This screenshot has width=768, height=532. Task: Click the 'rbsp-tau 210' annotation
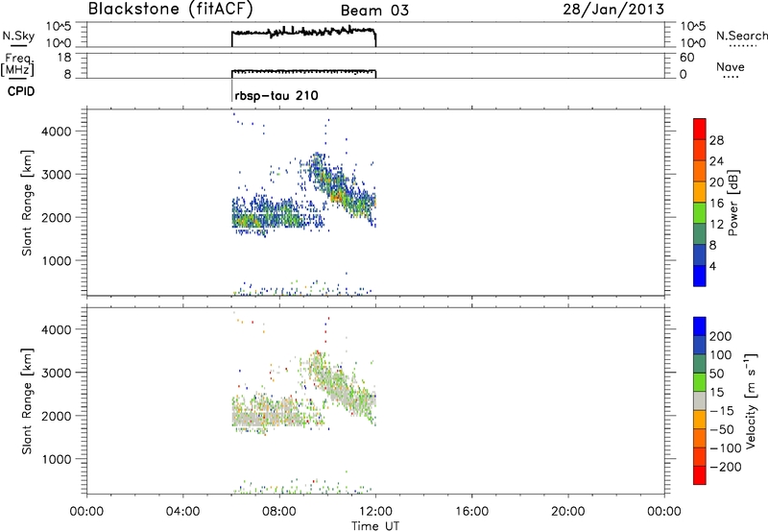[x=276, y=95]
